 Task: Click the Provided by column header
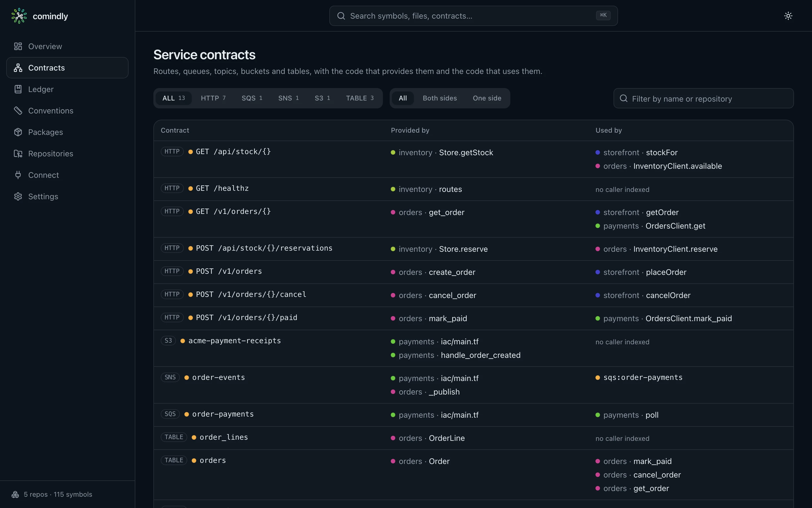tap(410, 130)
